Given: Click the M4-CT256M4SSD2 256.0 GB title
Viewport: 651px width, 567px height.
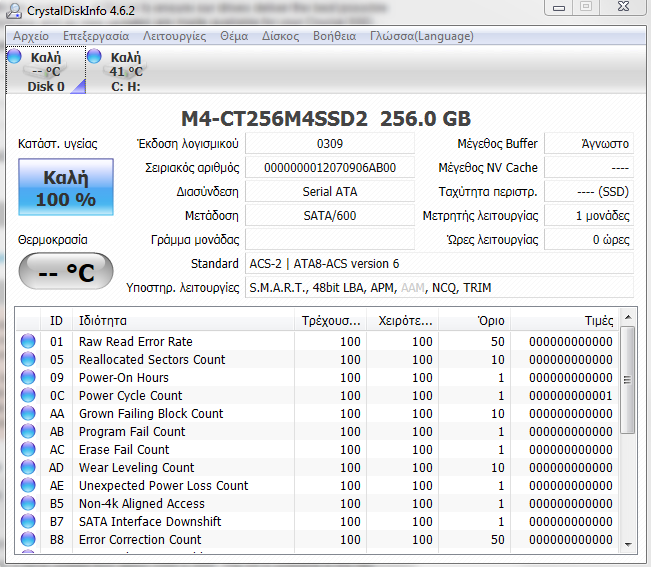Looking at the screenshot, I should click(326, 119).
